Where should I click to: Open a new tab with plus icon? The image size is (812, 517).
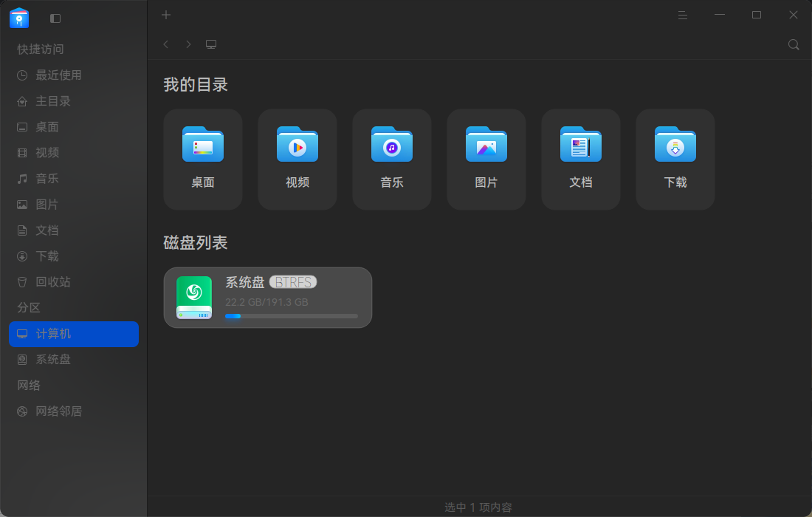point(165,15)
